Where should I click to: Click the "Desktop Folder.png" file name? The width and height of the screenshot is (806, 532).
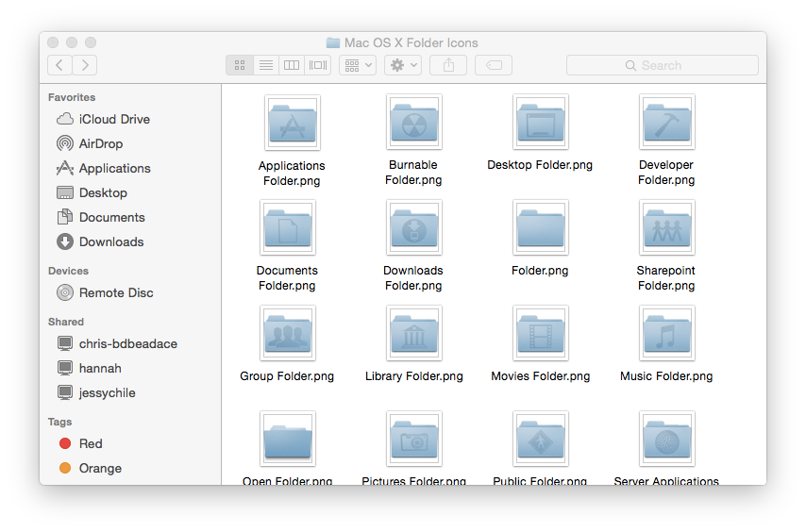point(540,165)
